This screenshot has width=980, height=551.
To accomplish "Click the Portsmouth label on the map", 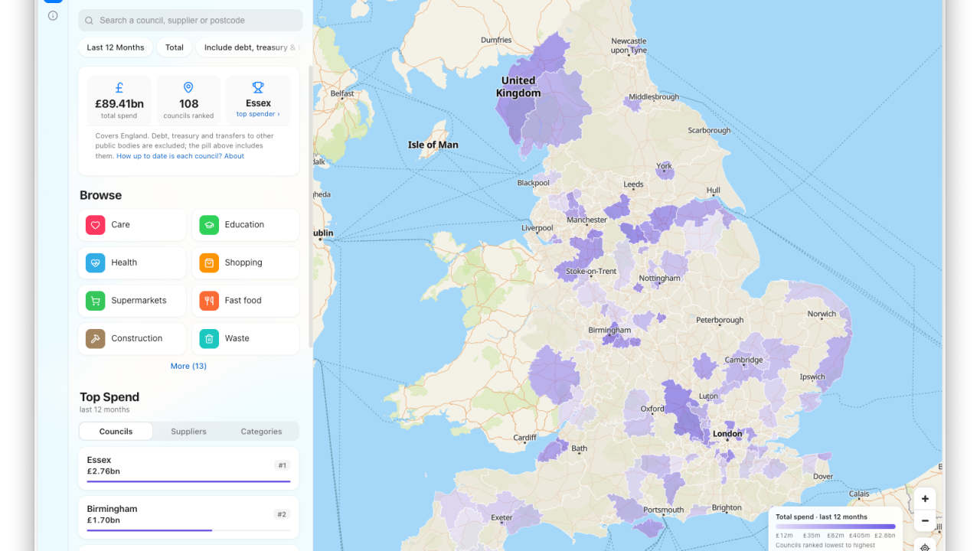I will coord(664,510).
